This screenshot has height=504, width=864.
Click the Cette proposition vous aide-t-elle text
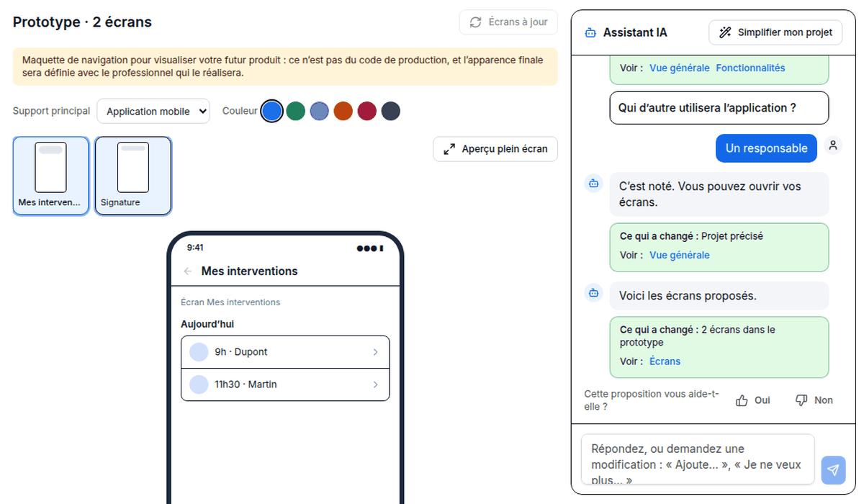652,400
